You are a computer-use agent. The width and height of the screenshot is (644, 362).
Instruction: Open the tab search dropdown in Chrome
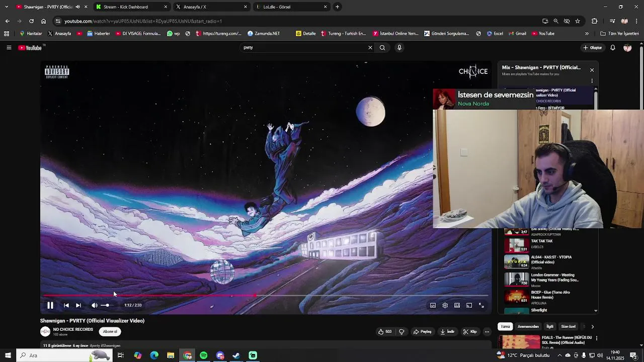coord(7,7)
